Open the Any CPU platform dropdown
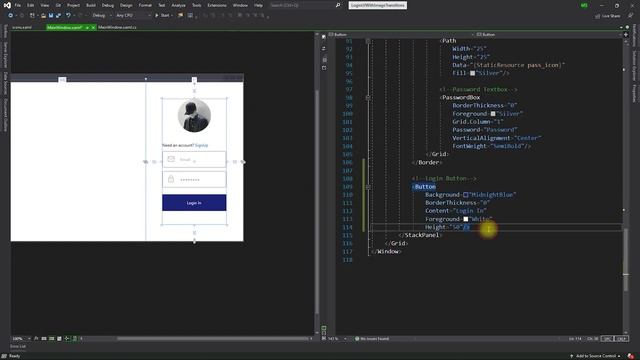The image size is (640, 360). click(133, 16)
